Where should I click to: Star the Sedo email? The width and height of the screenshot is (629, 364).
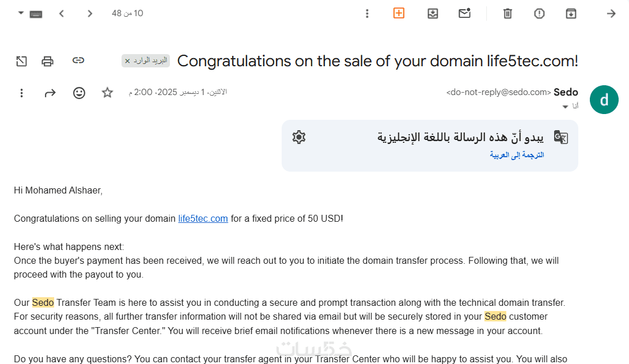pos(108,93)
